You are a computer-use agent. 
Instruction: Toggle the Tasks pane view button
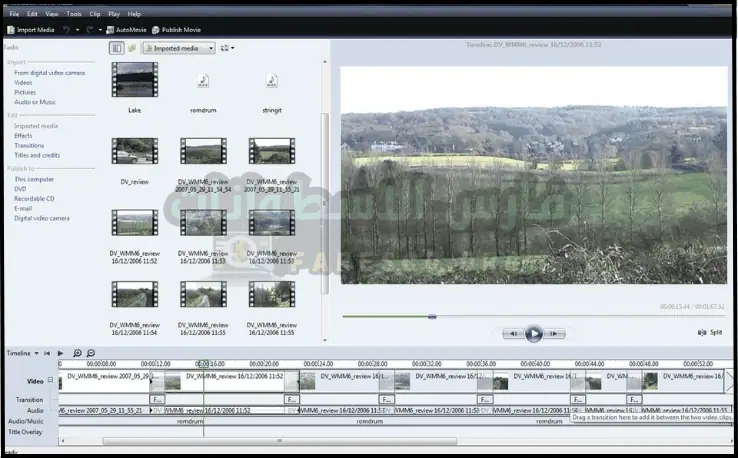(x=117, y=47)
